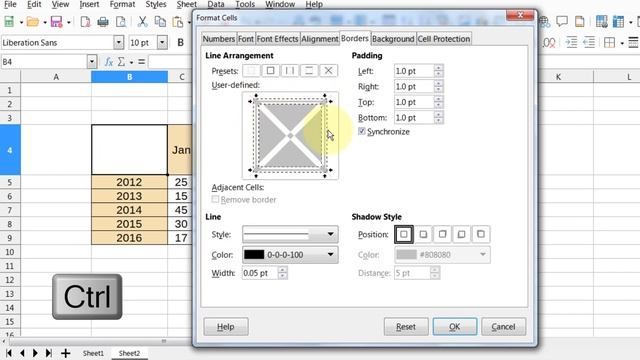Click the Reset button
The image size is (640, 360).
point(406,327)
